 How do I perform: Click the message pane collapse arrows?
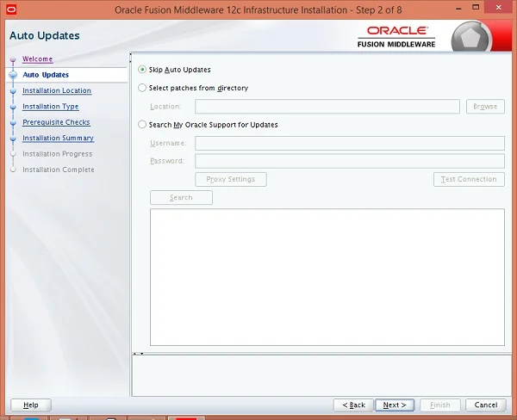pos(138,354)
